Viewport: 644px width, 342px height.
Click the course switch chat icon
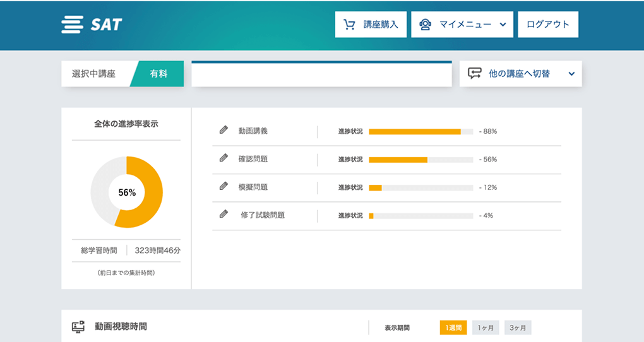click(474, 74)
